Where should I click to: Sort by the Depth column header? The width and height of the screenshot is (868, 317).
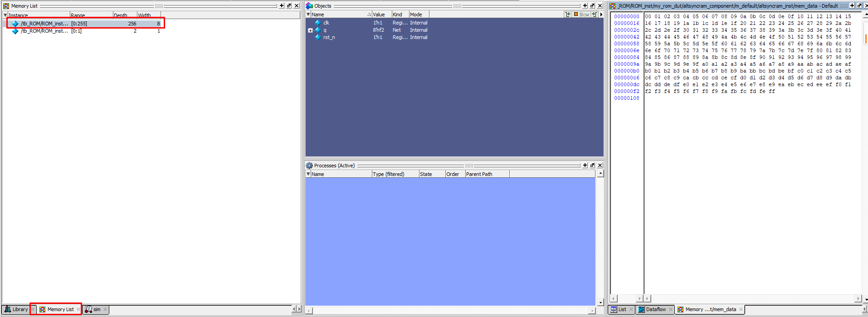pyautogui.click(x=125, y=15)
